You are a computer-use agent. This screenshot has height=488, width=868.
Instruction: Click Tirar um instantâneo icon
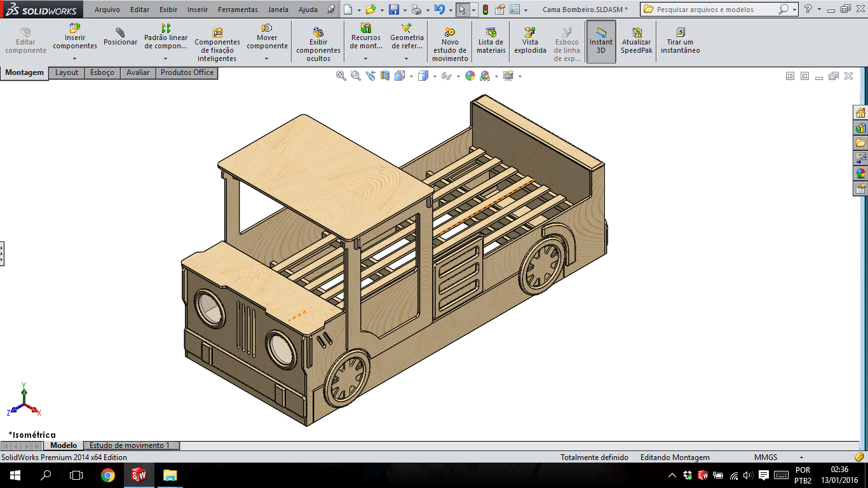click(680, 41)
